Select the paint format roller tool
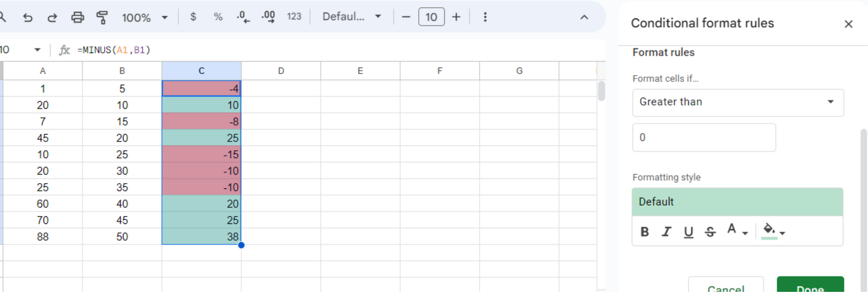 (101, 17)
